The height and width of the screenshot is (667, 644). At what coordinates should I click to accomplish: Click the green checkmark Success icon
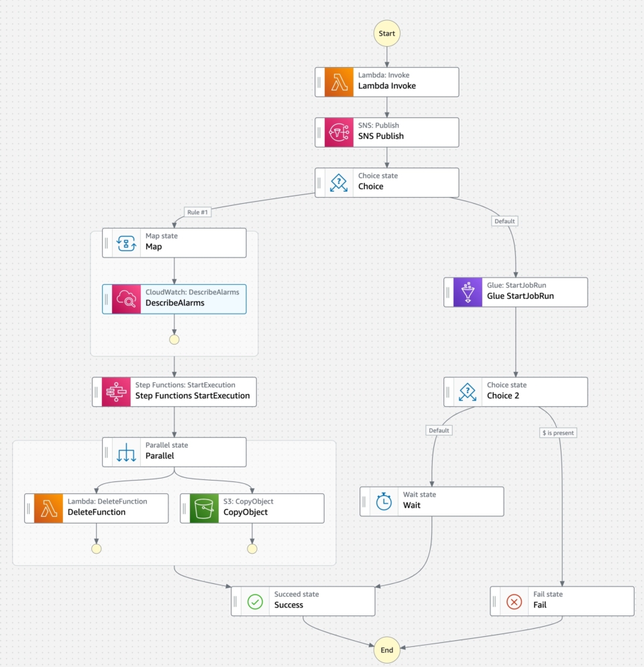click(x=255, y=601)
